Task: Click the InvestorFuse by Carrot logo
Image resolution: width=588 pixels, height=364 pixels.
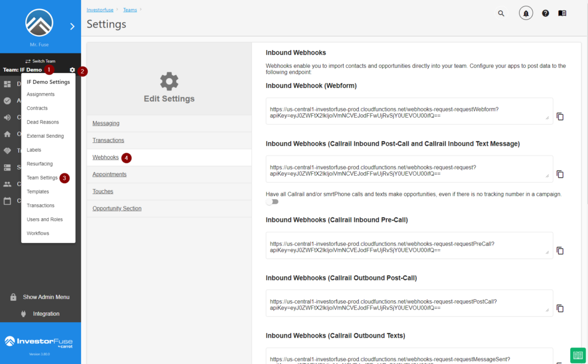Action: point(39,342)
